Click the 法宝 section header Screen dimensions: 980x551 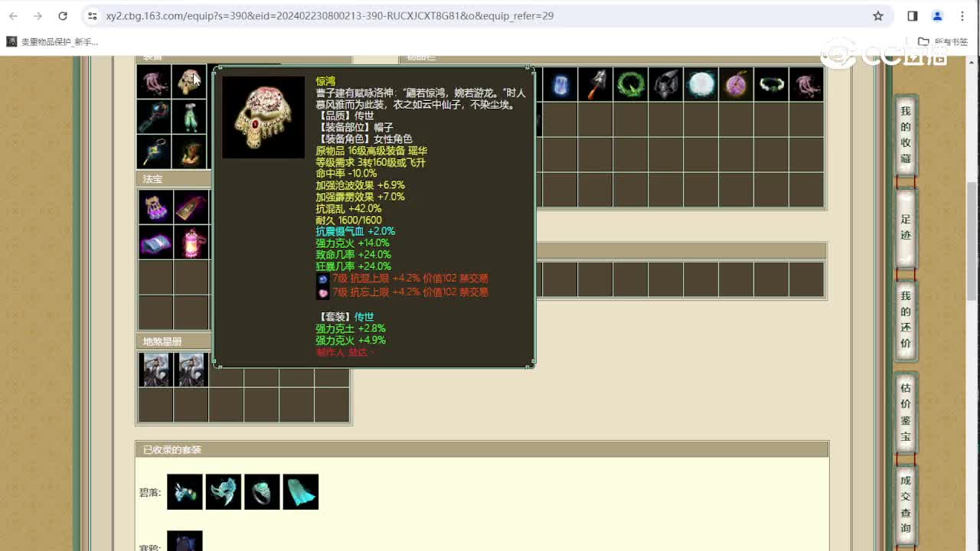152,179
